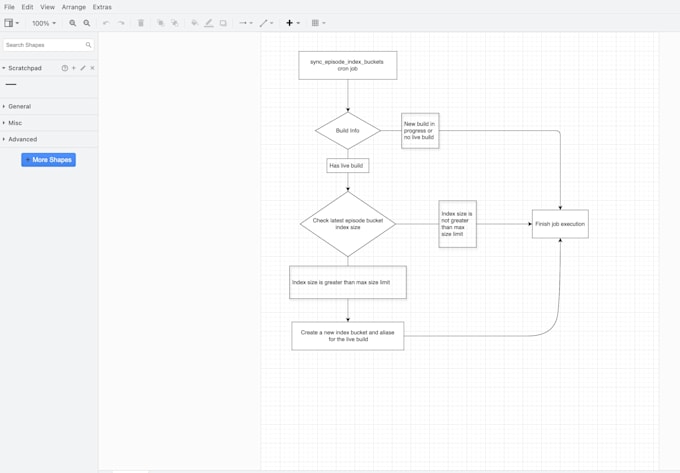Open the Arrange menu
The height and width of the screenshot is (473, 680).
pyautogui.click(x=74, y=7)
